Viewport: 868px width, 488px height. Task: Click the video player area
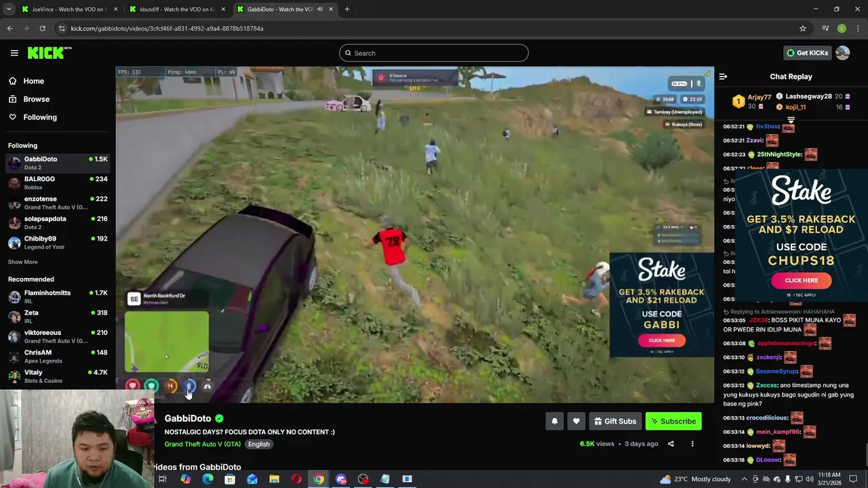pos(414,235)
